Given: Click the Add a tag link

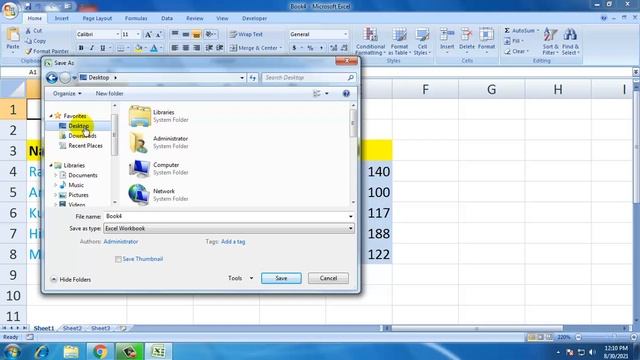Looking at the screenshot, I should coord(233,242).
